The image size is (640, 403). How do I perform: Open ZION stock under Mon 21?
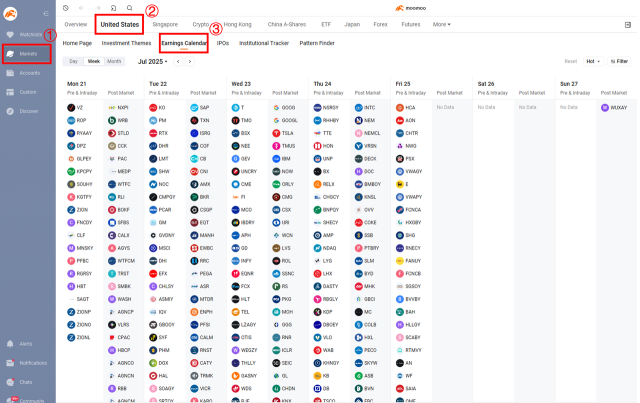[x=78, y=210]
